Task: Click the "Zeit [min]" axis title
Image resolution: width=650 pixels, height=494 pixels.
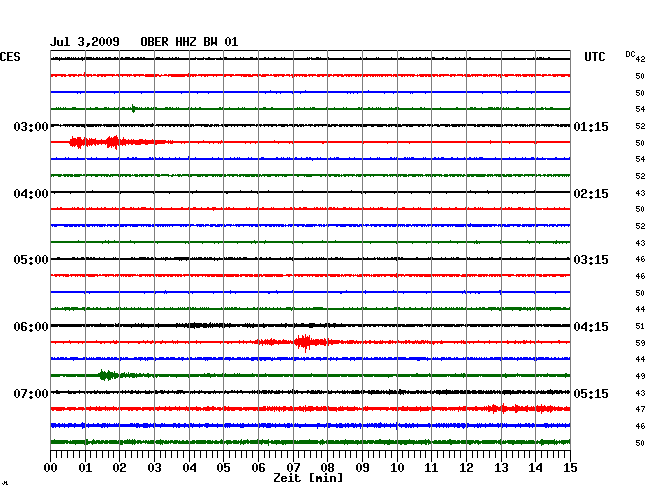Action: 308,478
